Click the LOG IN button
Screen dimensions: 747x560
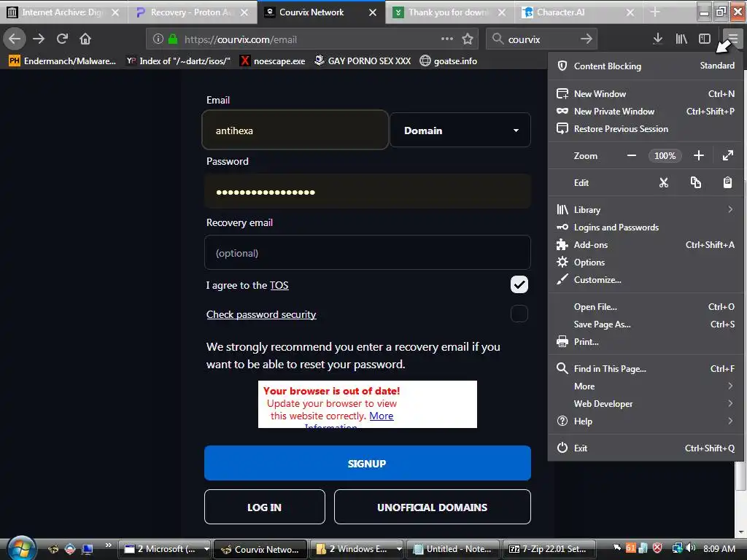264,507
